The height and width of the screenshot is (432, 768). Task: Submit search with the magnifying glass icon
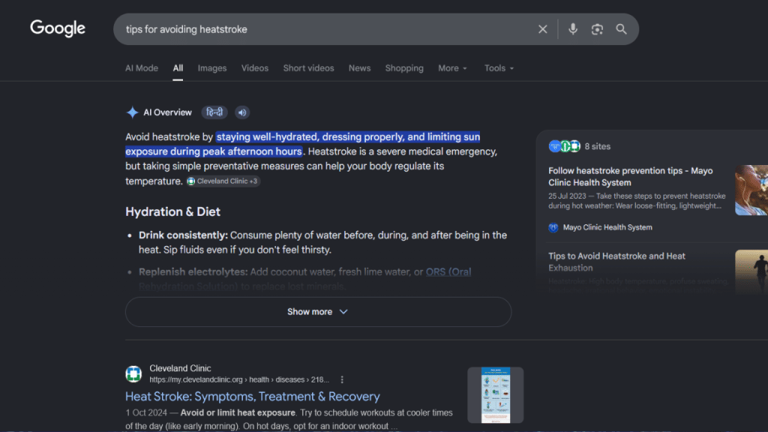[621, 29]
